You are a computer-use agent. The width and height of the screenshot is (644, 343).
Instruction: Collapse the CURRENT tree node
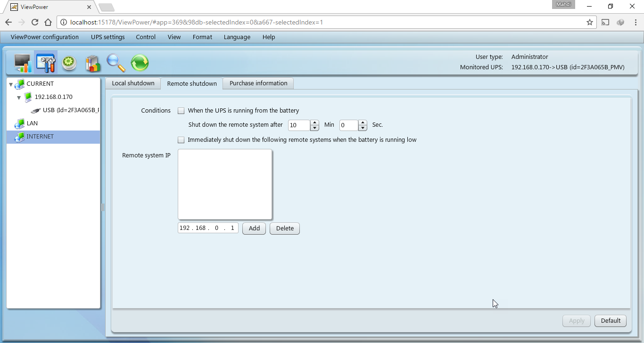tap(11, 84)
